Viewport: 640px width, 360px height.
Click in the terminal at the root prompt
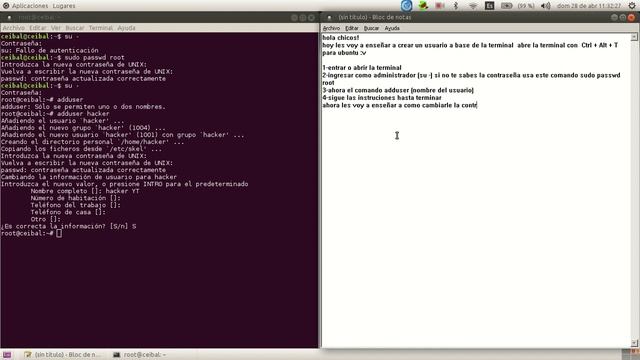click(59, 233)
